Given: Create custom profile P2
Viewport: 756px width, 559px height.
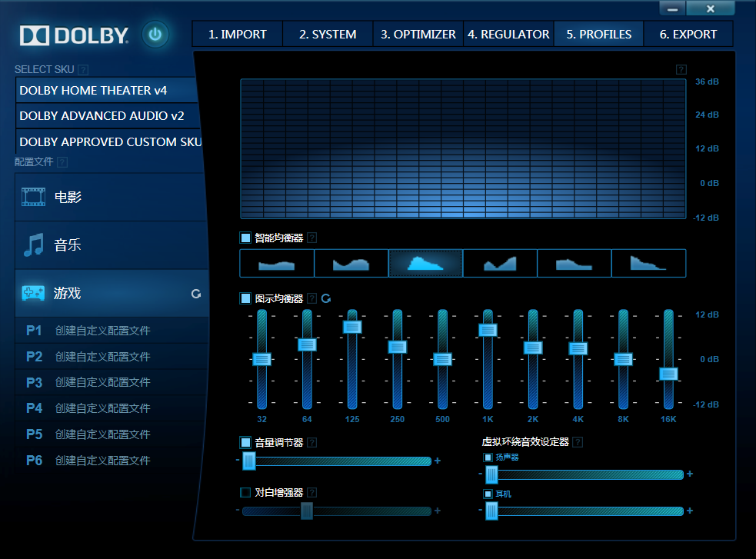Looking at the screenshot, I should [x=112, y=357].
